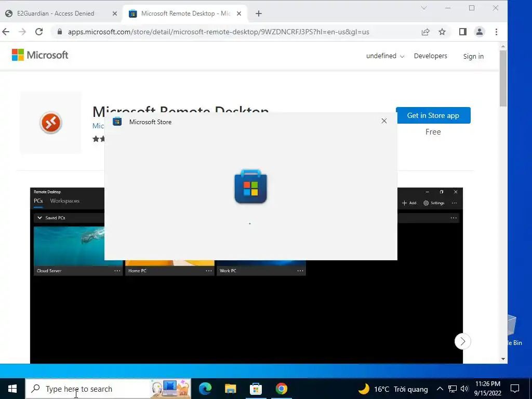Open Chrome tab search chevron

pyautogui.click(x=424, y=8)
